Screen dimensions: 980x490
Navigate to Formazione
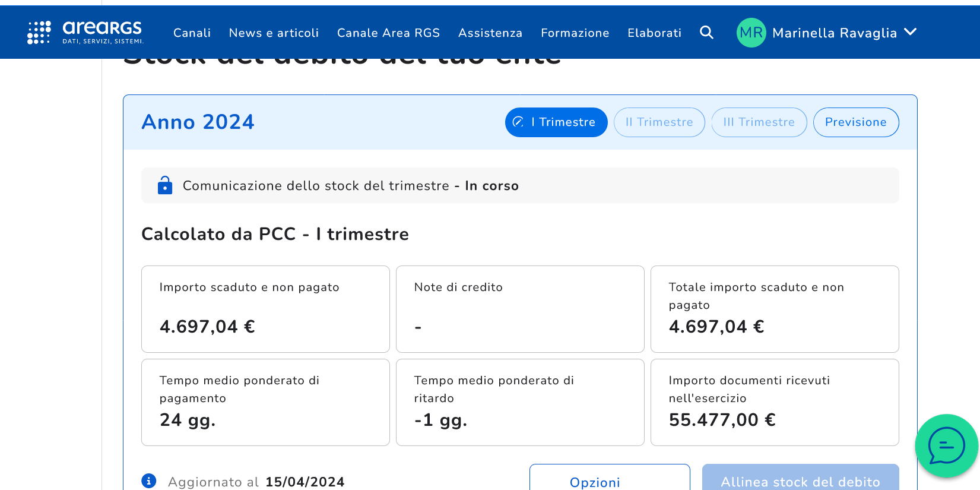[x=575, y=33]
